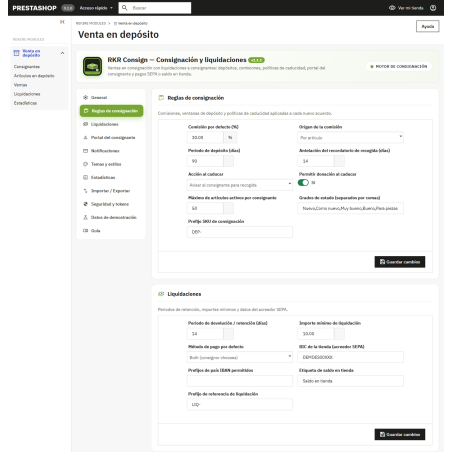Click the Grados de estado field
Image resolution: width=452 pixels, height=452 pixels.
point(350,208)
